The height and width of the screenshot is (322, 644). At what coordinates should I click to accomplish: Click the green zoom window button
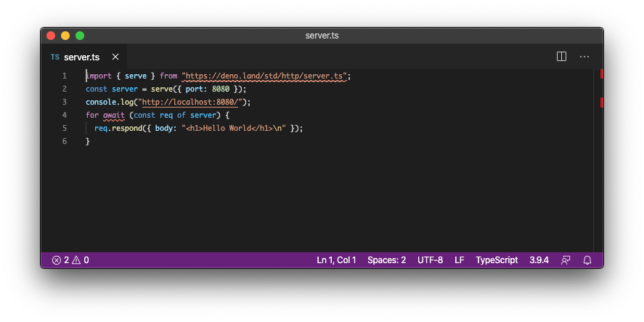[x=80, y=36]
